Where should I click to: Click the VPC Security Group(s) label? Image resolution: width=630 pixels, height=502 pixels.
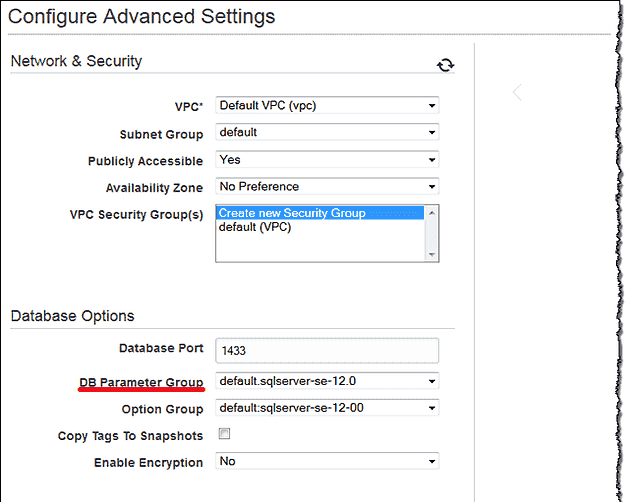(136, 215)
